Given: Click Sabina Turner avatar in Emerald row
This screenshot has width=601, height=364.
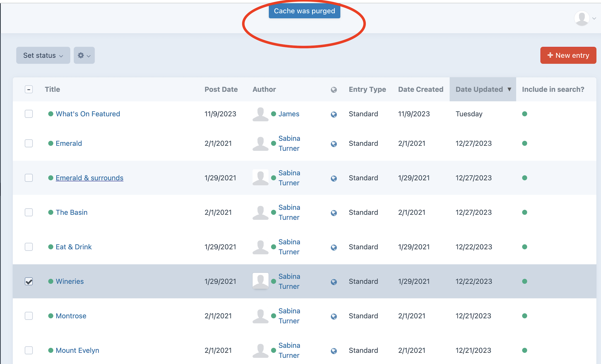Looking at the screenshot, I should coord(260,143).
